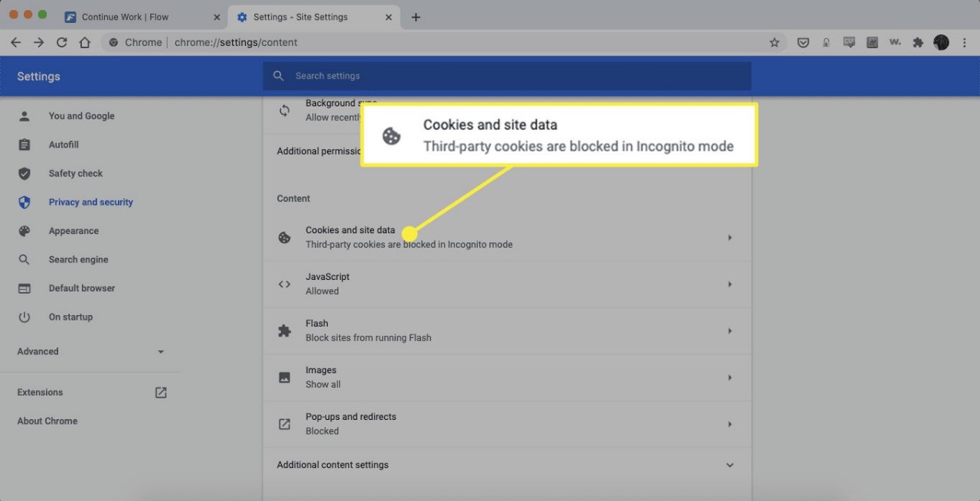Click the address bar URL

click(236, 43)
